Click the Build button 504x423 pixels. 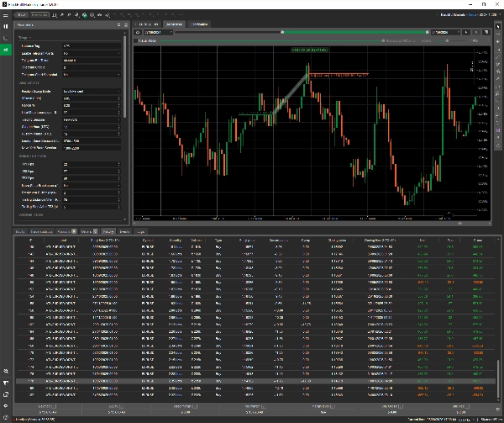(21, 15)
